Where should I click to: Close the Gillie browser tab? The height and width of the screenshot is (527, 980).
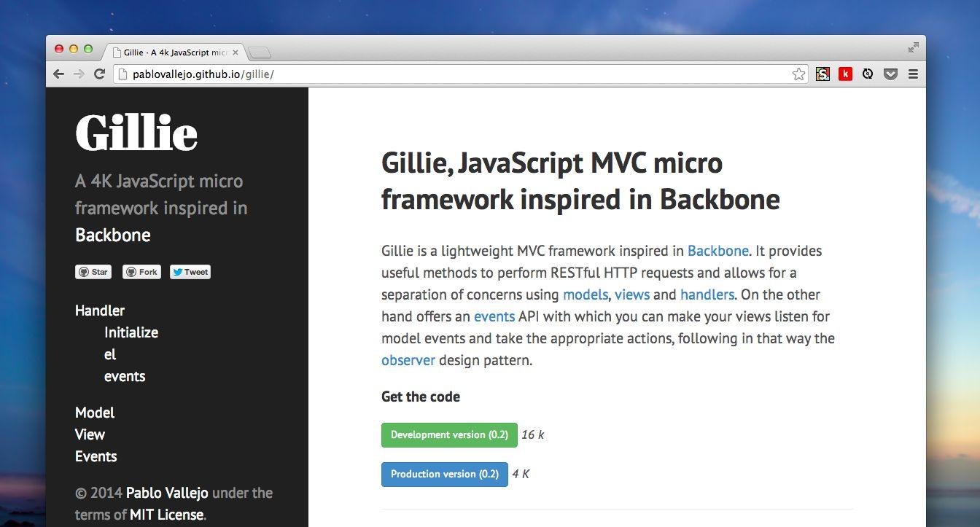236,52
